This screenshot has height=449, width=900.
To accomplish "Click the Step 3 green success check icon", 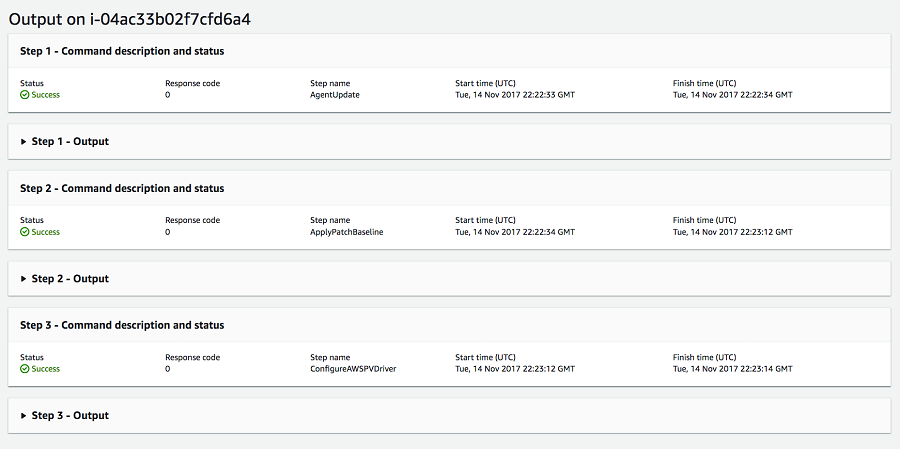I will point(25,369).
